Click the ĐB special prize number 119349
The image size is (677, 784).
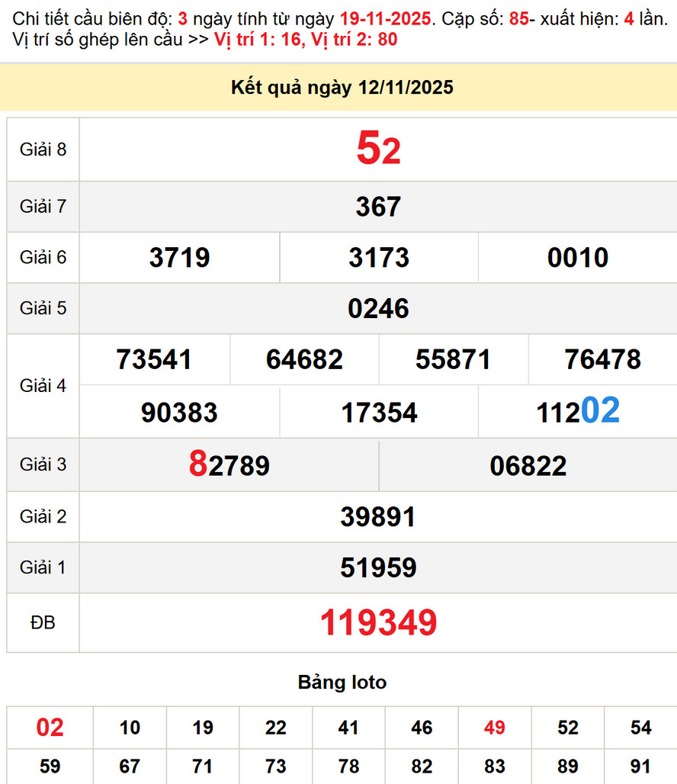coord(378,623)
